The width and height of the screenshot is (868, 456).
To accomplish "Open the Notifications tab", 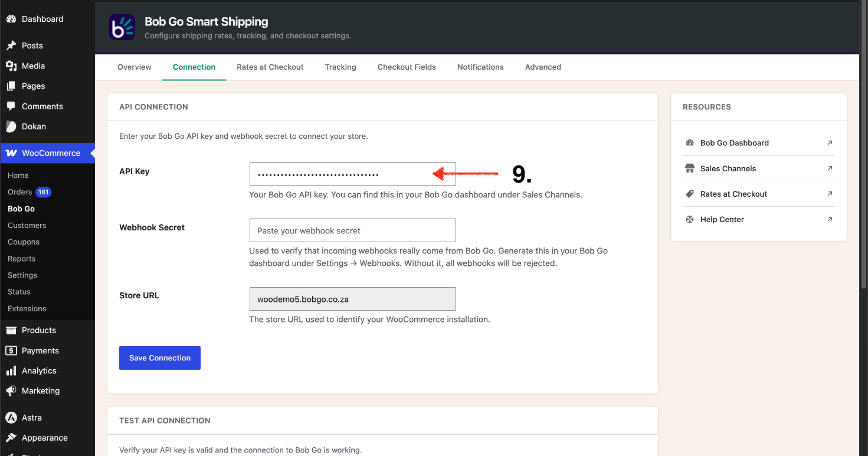I will [x=480, y=67].
